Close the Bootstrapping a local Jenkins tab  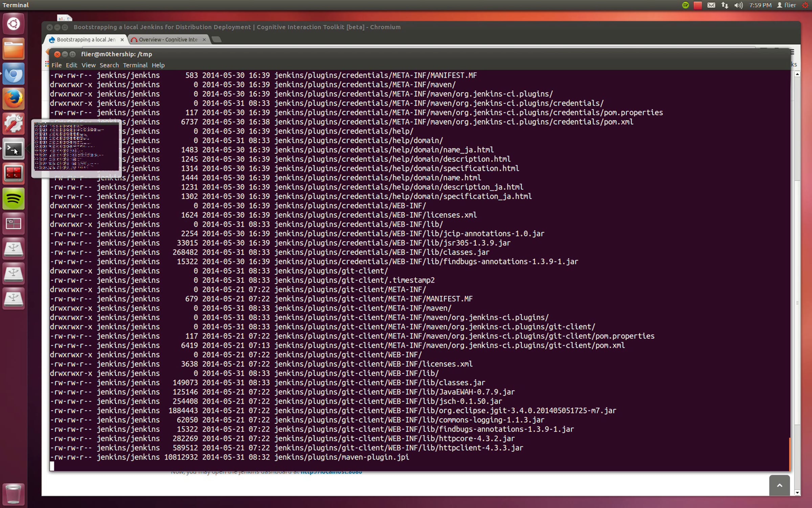pos(122,40)
